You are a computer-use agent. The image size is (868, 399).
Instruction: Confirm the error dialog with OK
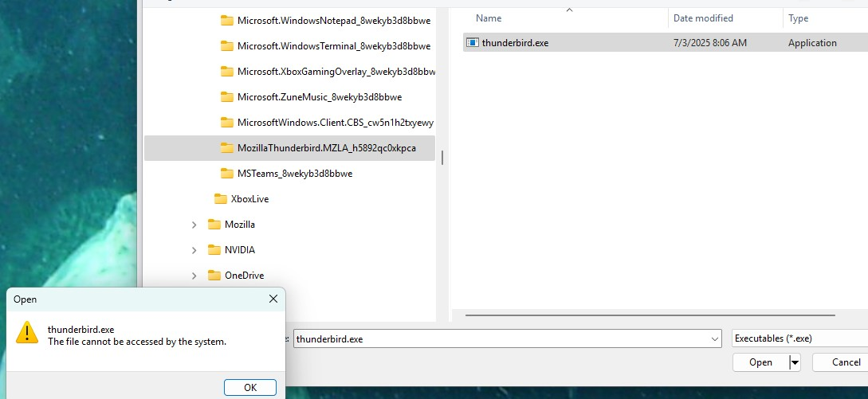[x=250, y=387]
